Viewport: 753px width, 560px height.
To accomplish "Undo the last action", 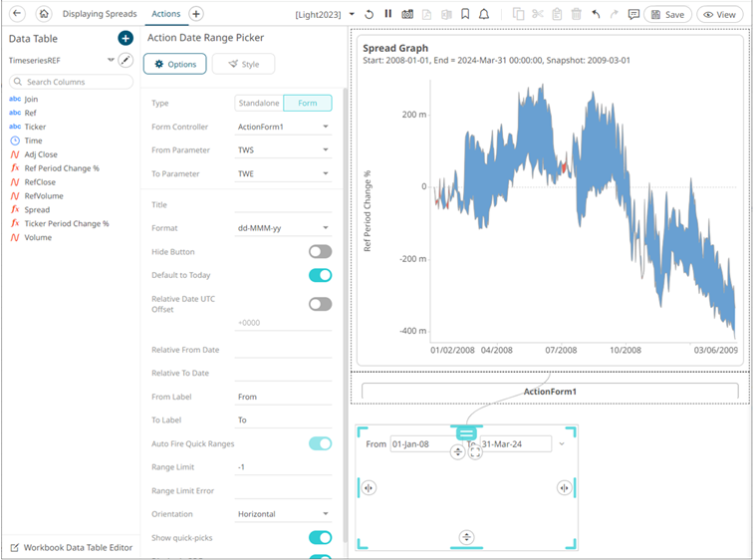I will click(596, 14).
